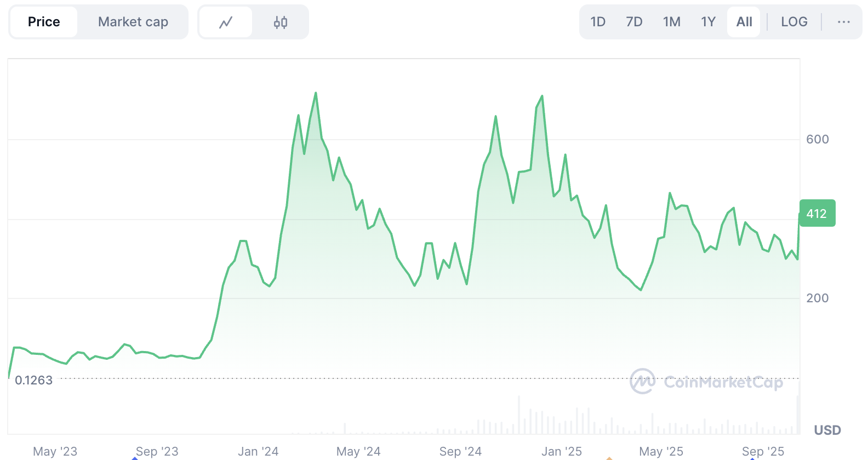Set time range to 1Y
The width and height of the screenshot is (868, 460).
(708, 22)
